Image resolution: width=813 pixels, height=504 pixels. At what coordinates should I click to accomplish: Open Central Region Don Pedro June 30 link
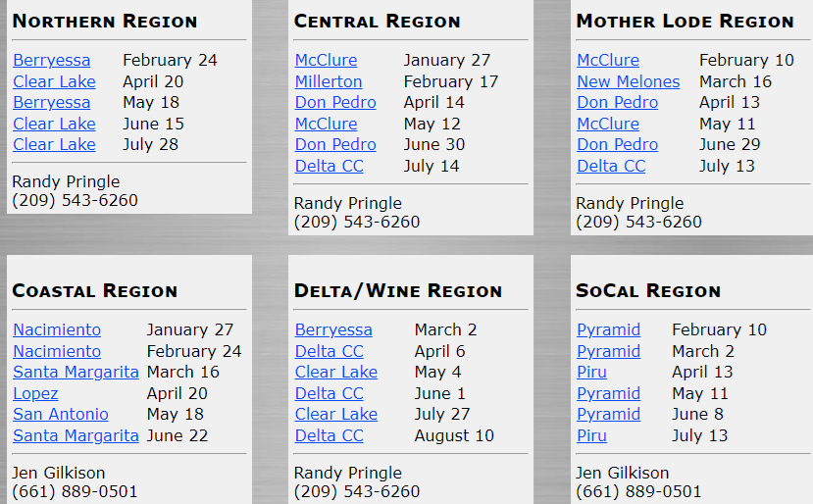[x=335, y=144]
